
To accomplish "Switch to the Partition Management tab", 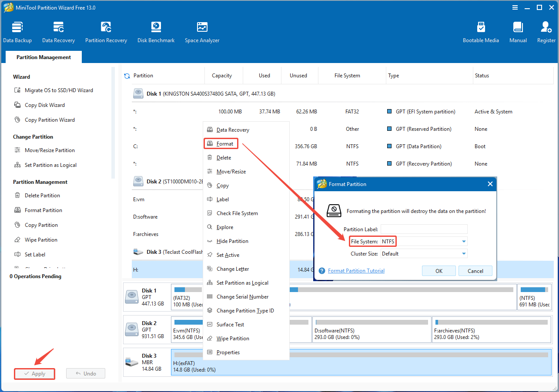I will (43, 57).
